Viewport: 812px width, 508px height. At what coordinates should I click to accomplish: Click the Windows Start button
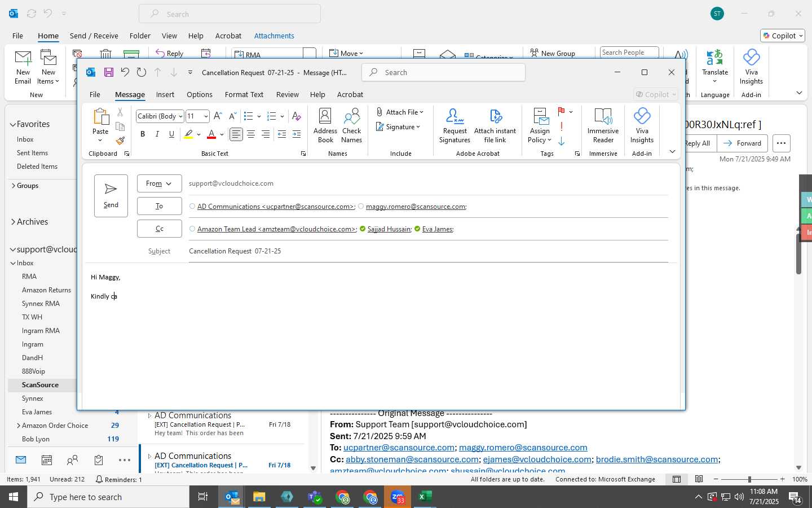(x=14, y=497)
